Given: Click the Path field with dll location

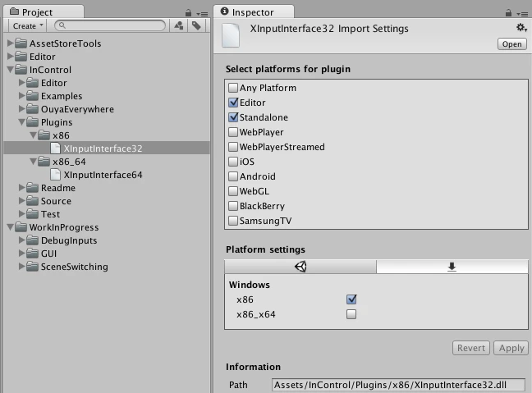Looking at the screenshot, I should click(398, 385).
